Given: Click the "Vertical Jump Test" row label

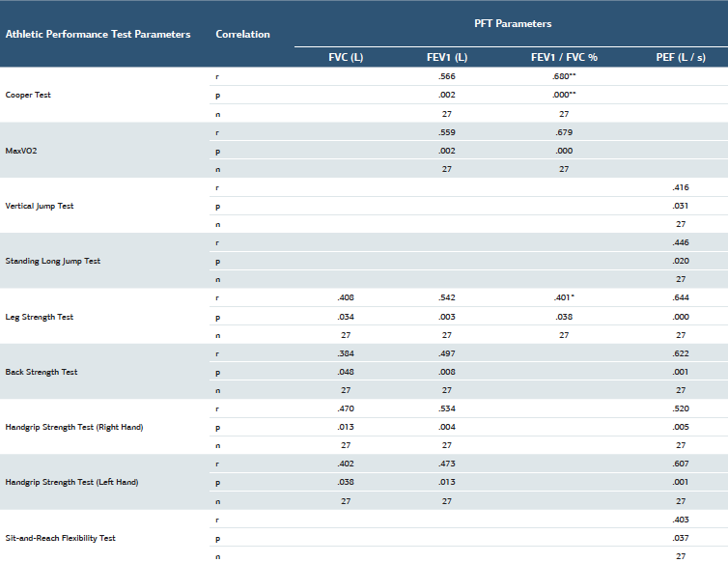Looking at the screenshot, I should coord(40,206).
